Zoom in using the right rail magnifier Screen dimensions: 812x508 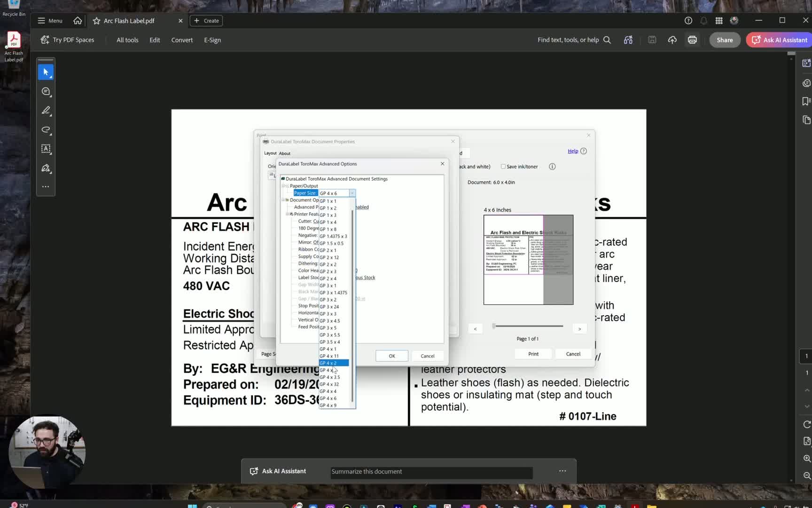pyautogui.click(x=807, y=459)
